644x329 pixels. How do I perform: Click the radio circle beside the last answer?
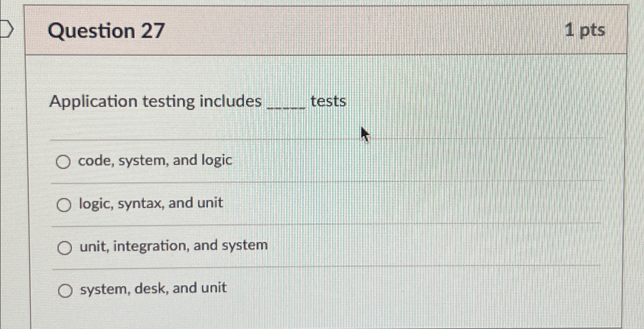pyautogui.click(x=64, y=290)
